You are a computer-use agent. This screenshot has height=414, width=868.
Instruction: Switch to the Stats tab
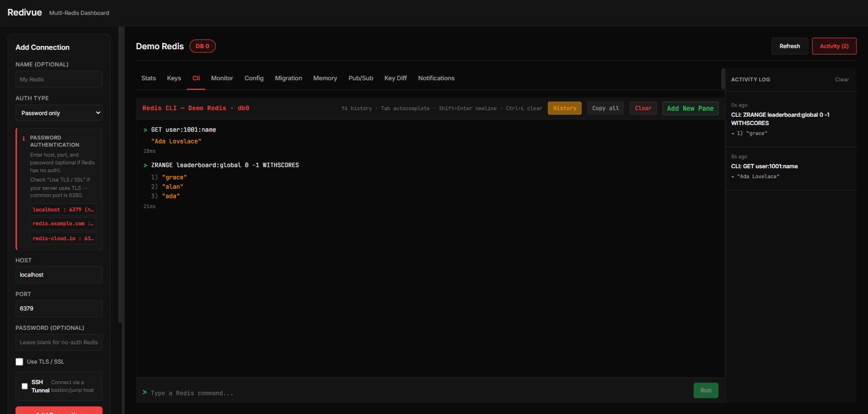tap(148, 78)
